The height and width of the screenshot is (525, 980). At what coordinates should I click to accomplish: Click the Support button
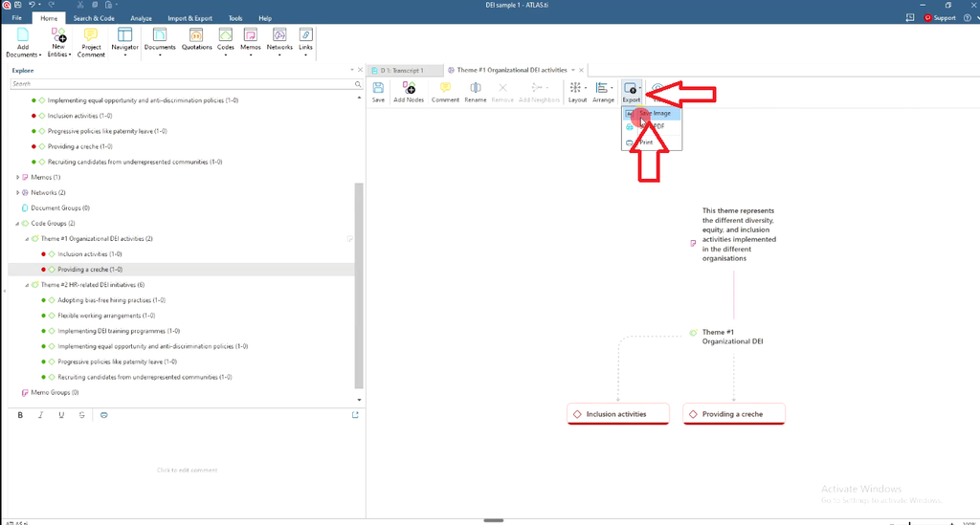pyautogui.click(x=940, y=18)
